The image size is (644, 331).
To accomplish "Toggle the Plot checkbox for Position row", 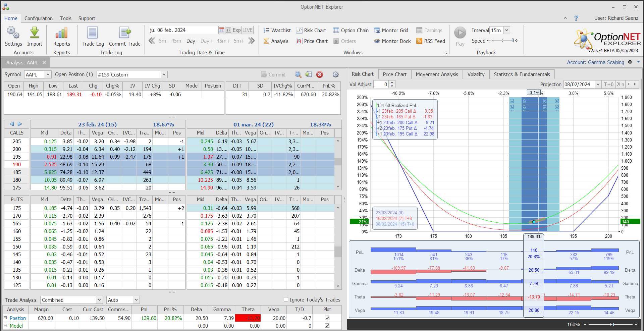I will [327, 318].
